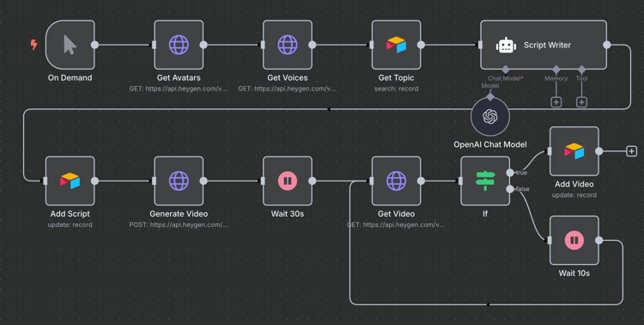Add a Memory sub-node with plus button

click(556, 102)
